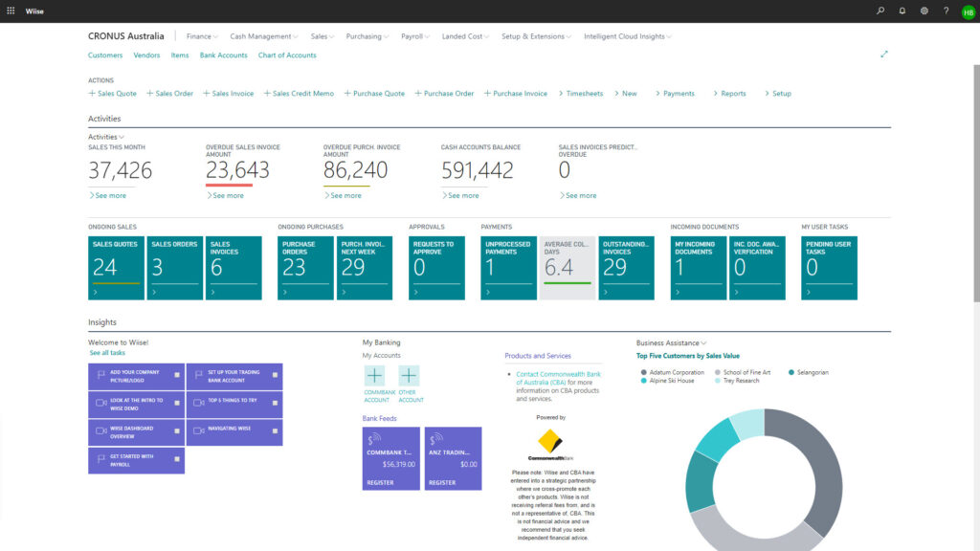Click the Adatum Corporation legend color dot
Screen dimensions: 980x551
click(x=642, y=372)
